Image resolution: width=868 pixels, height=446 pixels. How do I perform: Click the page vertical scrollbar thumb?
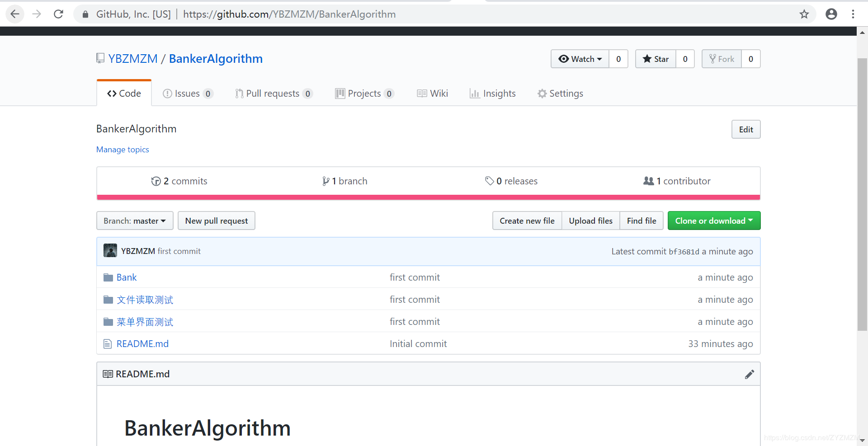click(x=862, y=194)
